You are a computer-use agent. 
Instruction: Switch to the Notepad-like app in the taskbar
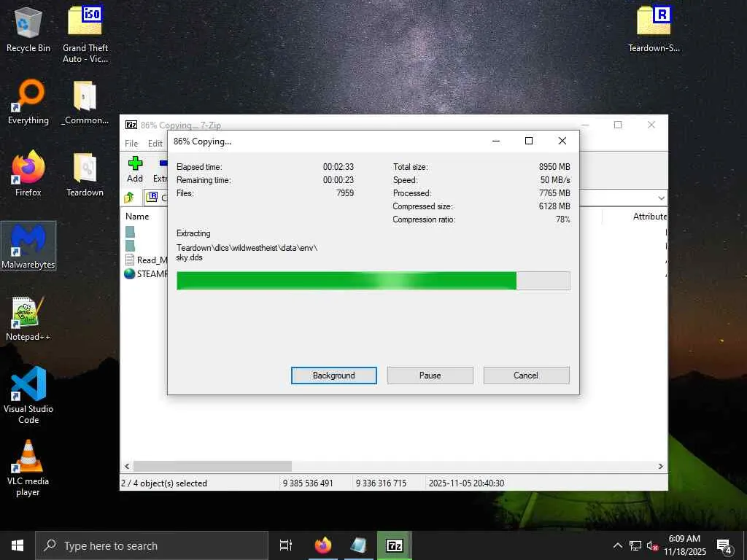pos(359,545)
